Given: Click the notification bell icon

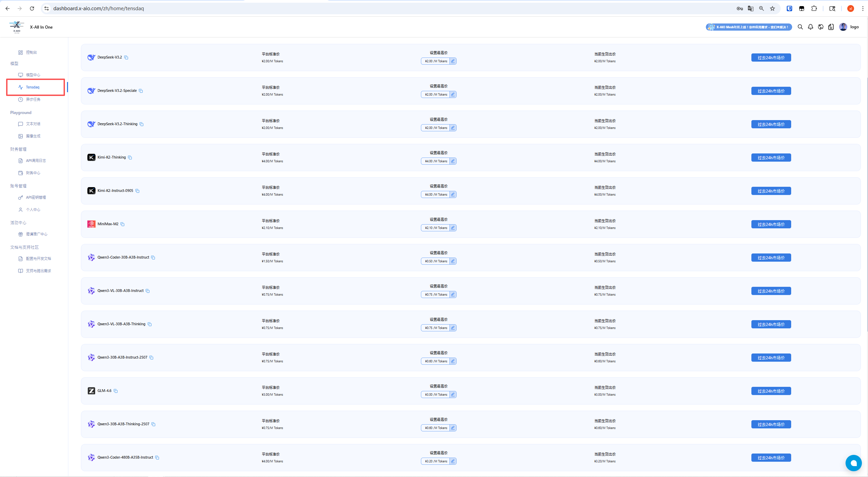Looking at the screenshot, I should tap(811, 27).
